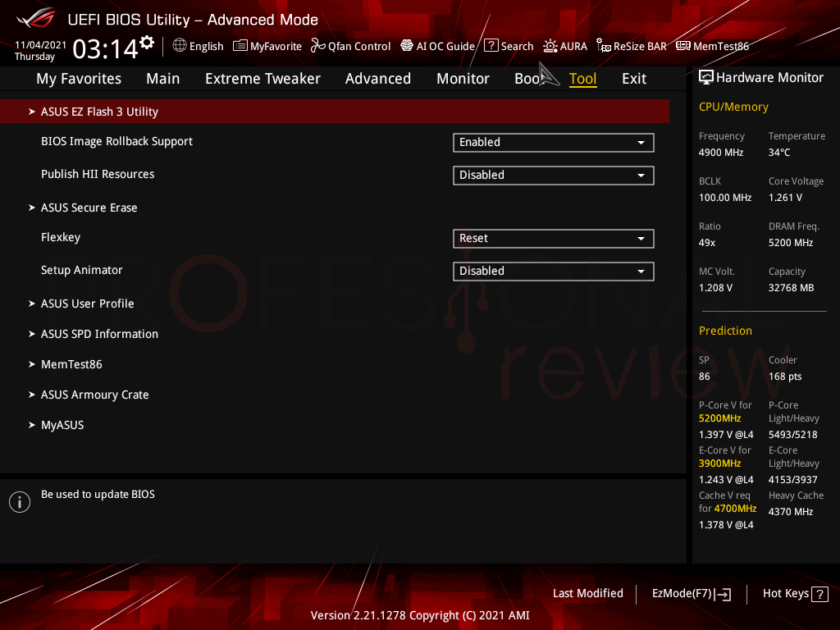This screenshot has width=840, height=630.
Task: Select the Tool tab
Action: click(x=582, y=79)
